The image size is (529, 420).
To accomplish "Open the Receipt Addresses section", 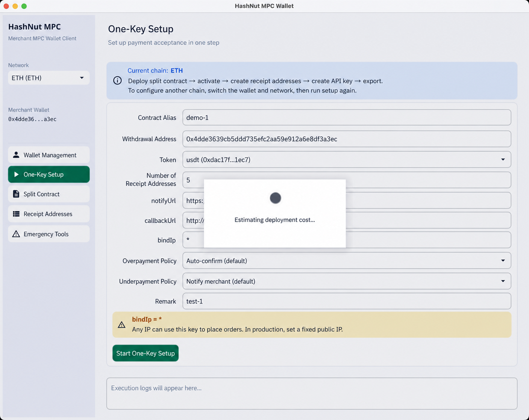I will (49, 214).
